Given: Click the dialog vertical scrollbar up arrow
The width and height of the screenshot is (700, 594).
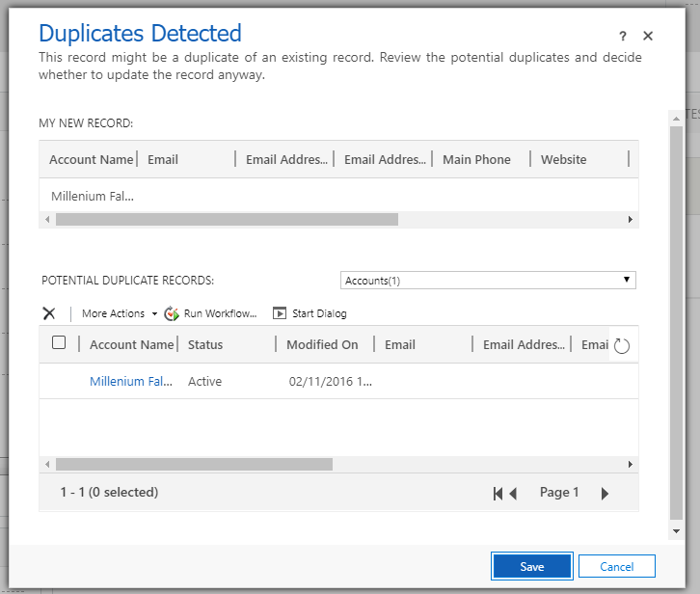Looking at the screenshot, I should tap(676, 119).
